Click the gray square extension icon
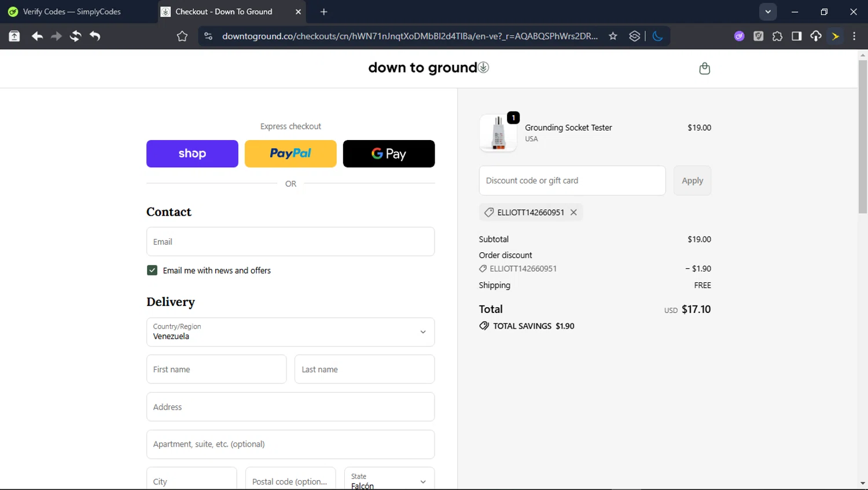Image resolution: width=868 pixels, height=490 pixels. pyautogui.click(x=758, y=36)
